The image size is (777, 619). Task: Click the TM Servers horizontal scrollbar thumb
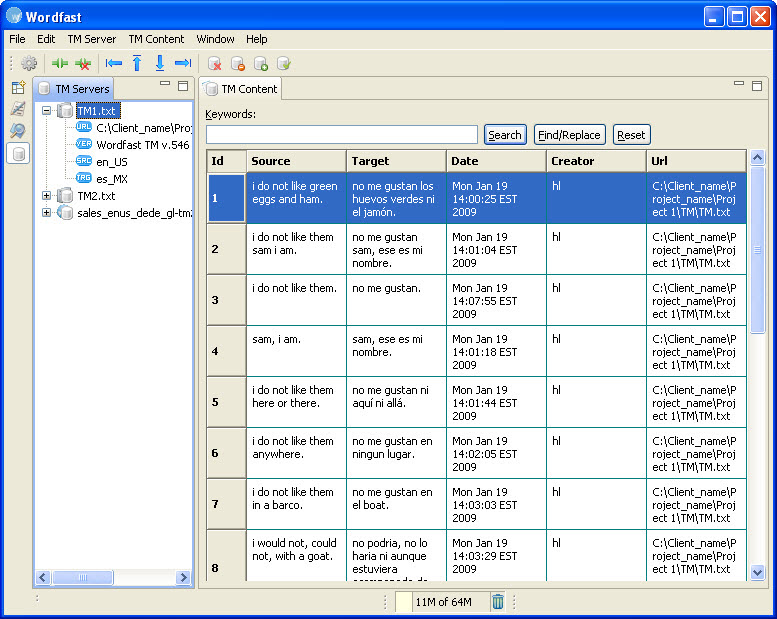[82, 577]
